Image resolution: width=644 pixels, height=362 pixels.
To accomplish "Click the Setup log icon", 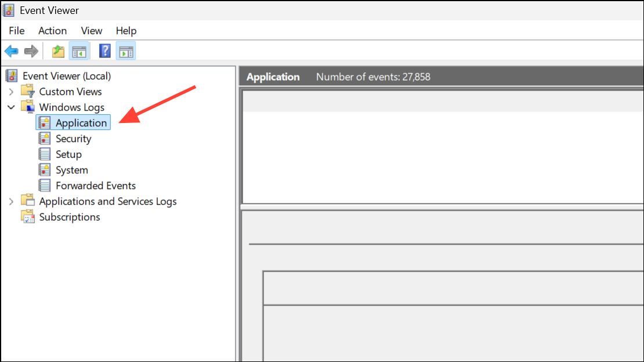I will pos(44,154).
